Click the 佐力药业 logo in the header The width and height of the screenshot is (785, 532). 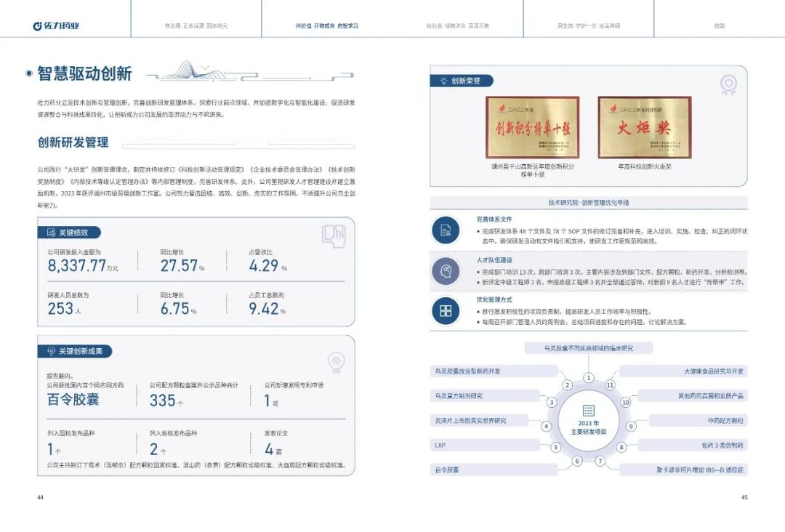click(x=56, y=25)
